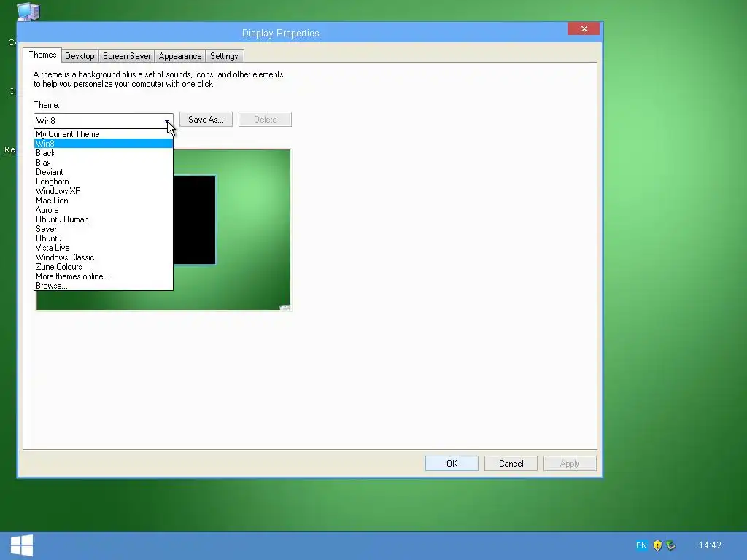747x560 pixels.
Task: Open More themes online...
Action: [x=104, y=276]
